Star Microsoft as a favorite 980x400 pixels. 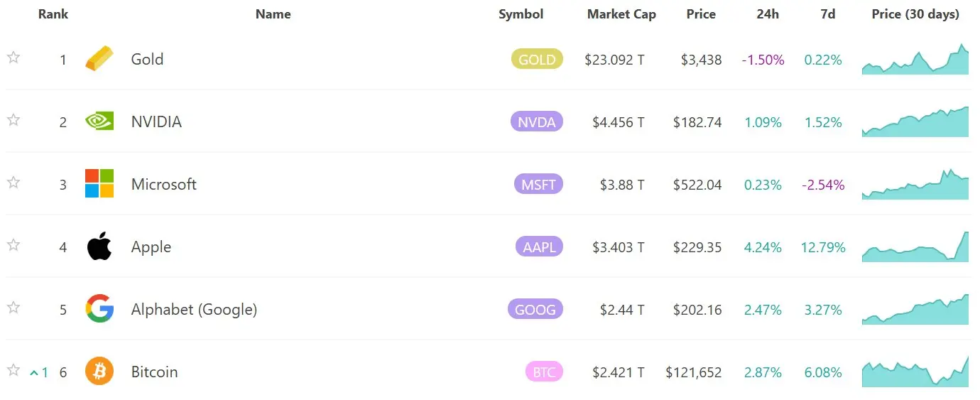coord(13,183)
